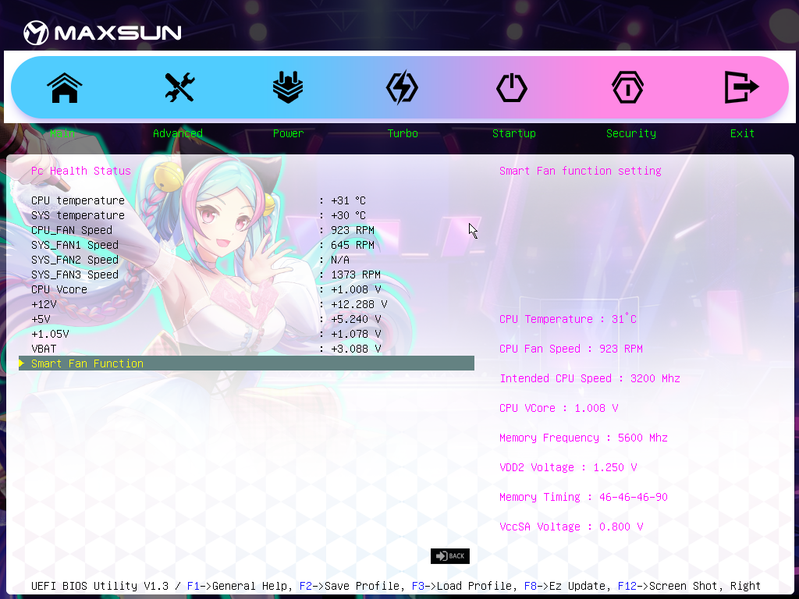Viewport: 799px width, 599px height.
Task: Select the +1.05V voltage row
Action: (x=247, y=334)
